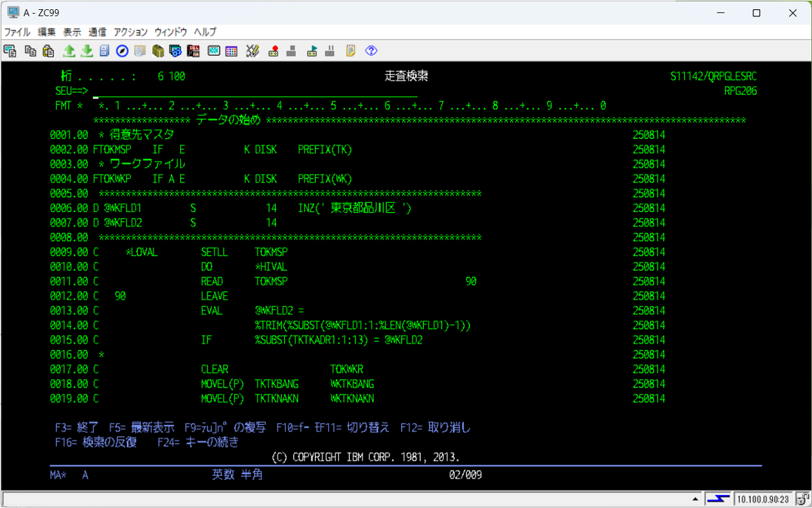812x508 pixels.
Task: Open the ヘルプ menu
Action: coord(205,31)
